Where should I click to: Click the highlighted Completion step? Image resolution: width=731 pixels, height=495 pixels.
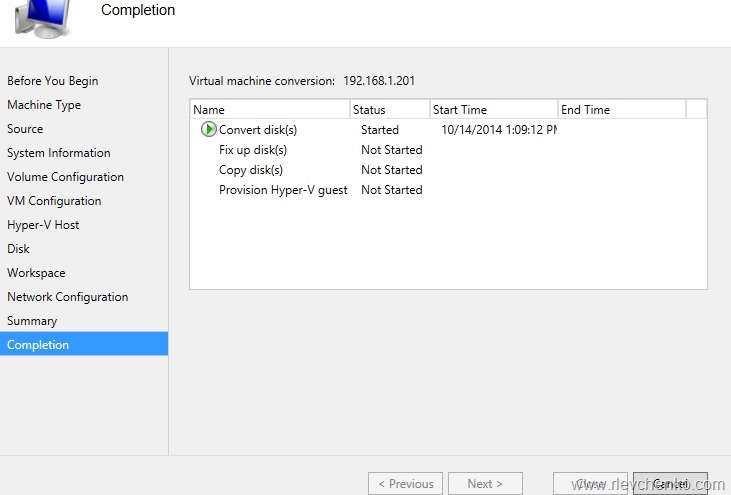tap(38, 345)
